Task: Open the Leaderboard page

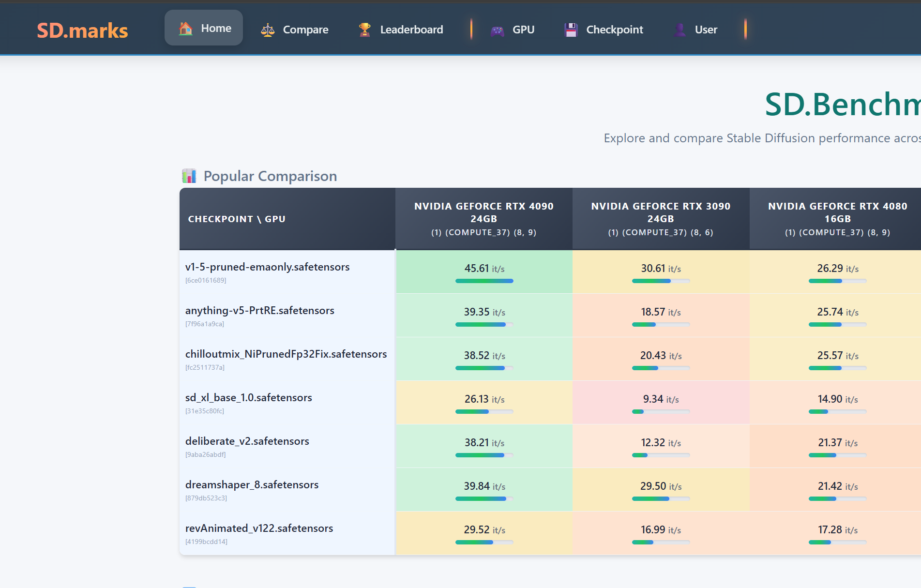Action: [400, 30]
